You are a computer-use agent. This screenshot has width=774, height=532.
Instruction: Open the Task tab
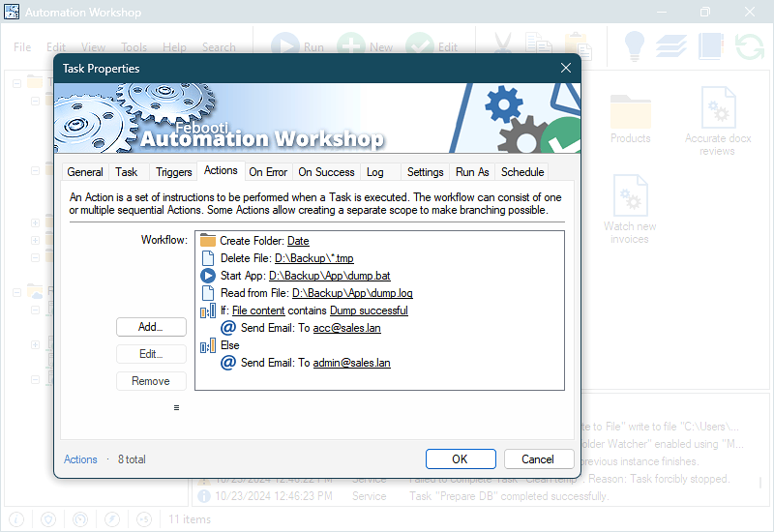(127, 172)
